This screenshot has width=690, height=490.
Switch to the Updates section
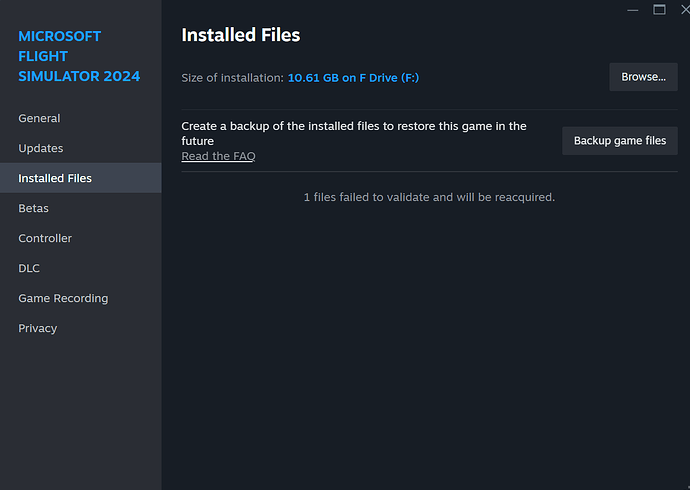pyautogui.click(x=40, y=148)
